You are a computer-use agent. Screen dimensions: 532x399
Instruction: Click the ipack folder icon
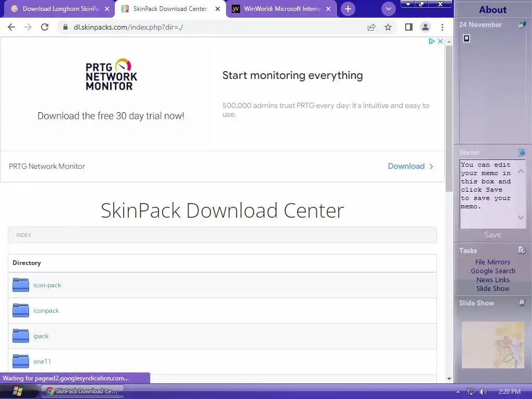coord(21,336)
